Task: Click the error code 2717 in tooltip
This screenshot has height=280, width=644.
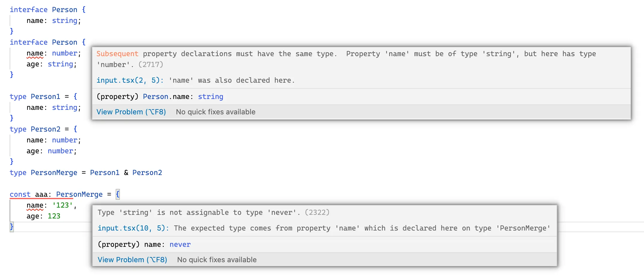Action: point(151,65)
